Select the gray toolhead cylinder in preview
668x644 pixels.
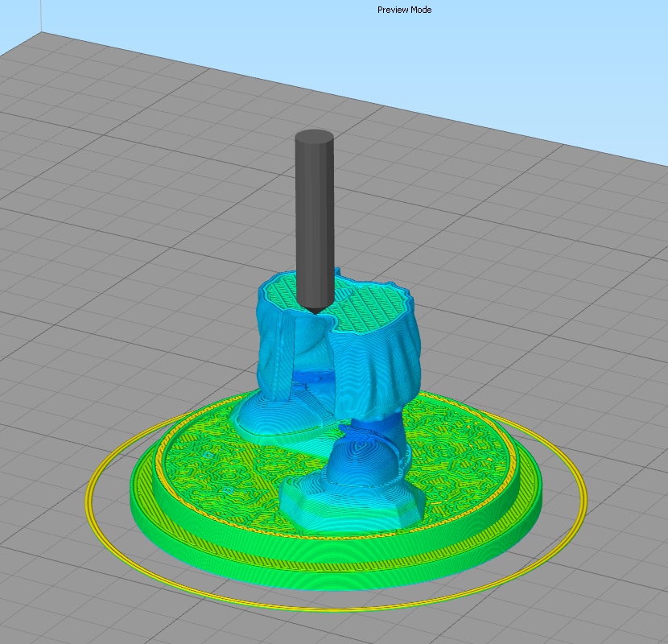pos(315,221)
